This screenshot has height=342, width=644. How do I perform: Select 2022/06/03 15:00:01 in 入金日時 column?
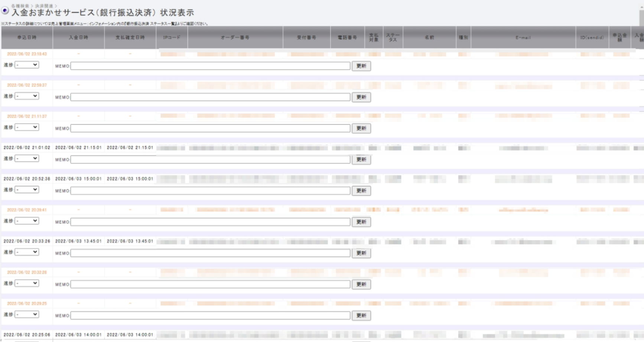78,179
